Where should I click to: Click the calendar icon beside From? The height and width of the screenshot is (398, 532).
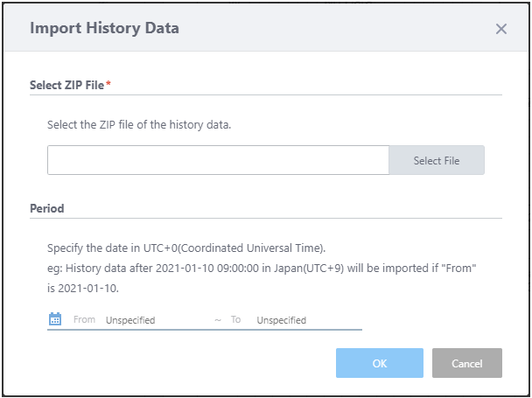[55, 319]
